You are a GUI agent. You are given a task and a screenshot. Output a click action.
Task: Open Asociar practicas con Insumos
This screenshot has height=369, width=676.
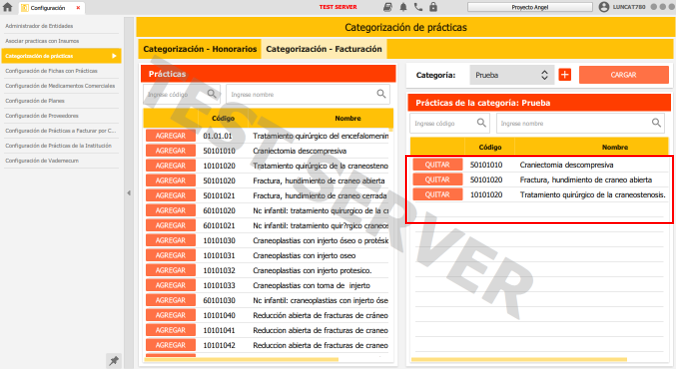click(x=61, y=41)
